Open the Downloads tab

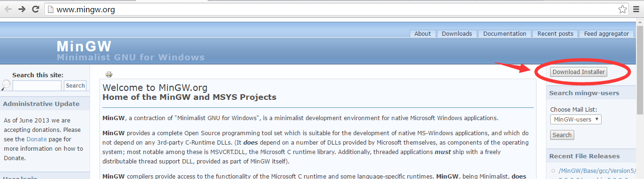pyautogui.click(x=457, y=33)
